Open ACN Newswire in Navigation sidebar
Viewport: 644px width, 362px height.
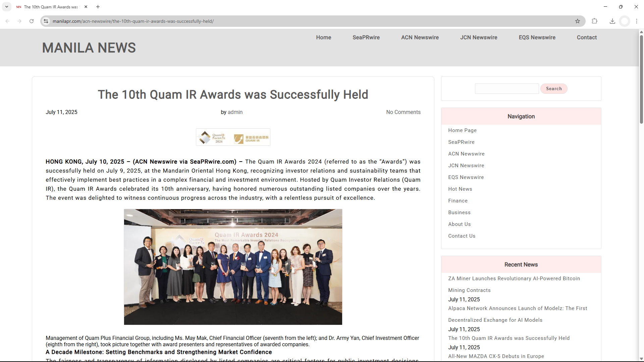click(466, 154)
